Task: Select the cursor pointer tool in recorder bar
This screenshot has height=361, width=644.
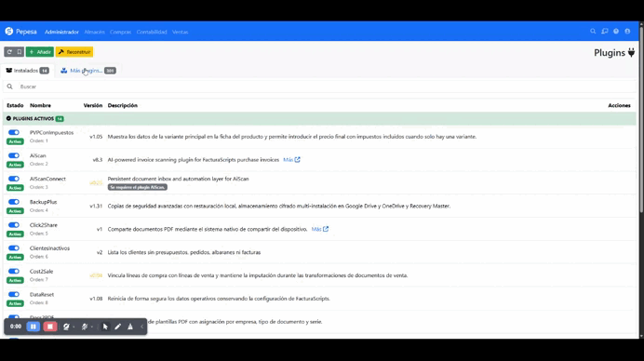Action: (x=105, y=327)
